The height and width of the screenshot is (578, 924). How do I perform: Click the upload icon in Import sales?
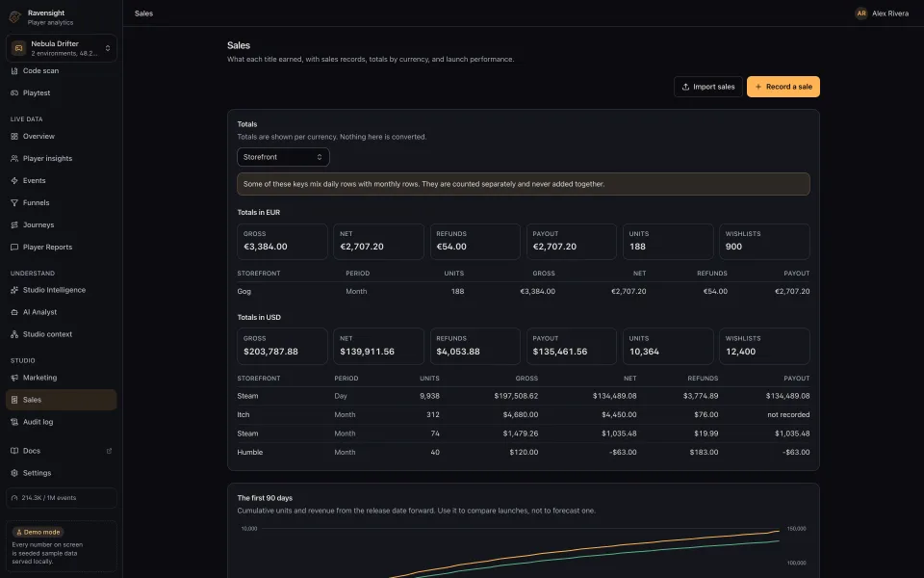point(685,87)
